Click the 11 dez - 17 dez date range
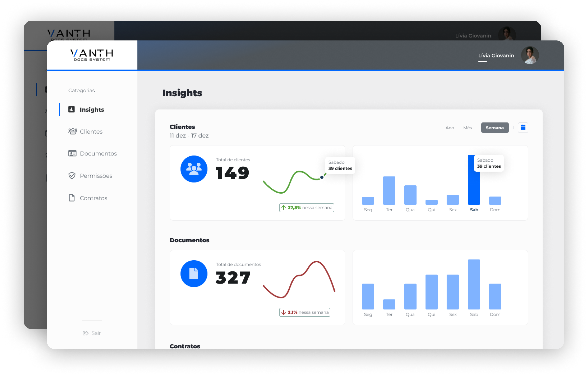The width and height of the screenshot is (588, 376). pos(189,135)
